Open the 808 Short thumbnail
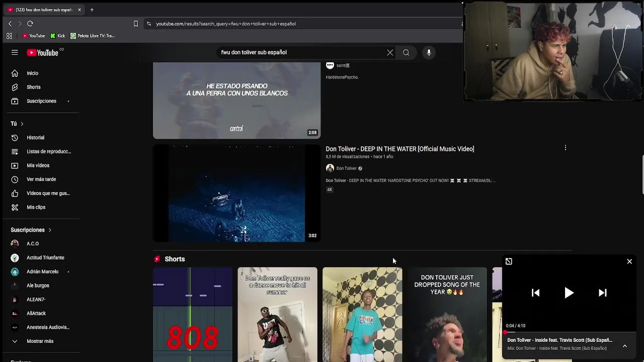 [x=193, y=315]
